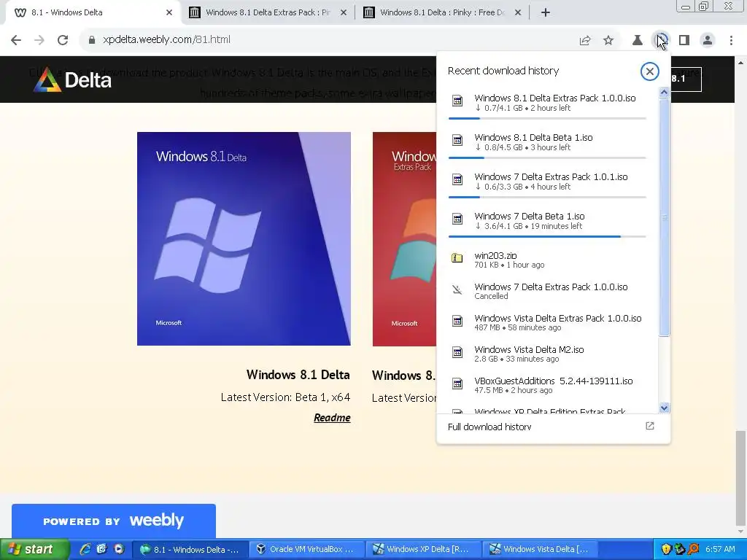Click security shield tray icon

666,549
